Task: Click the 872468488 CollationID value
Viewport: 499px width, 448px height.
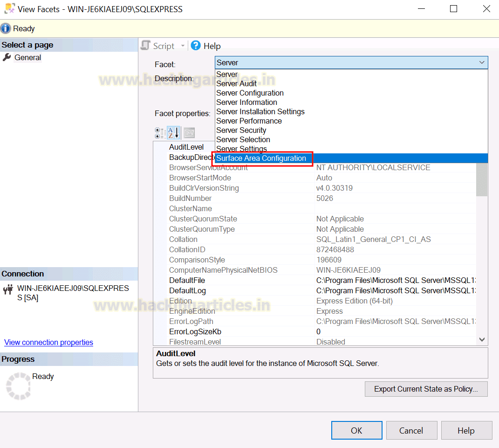Action: (x=335, y=249)
